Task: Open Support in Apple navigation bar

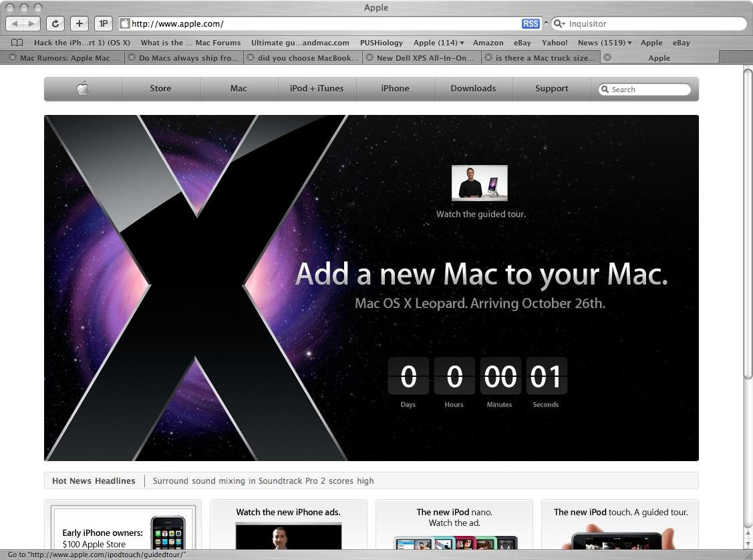Action: click(x=552, y=88)
